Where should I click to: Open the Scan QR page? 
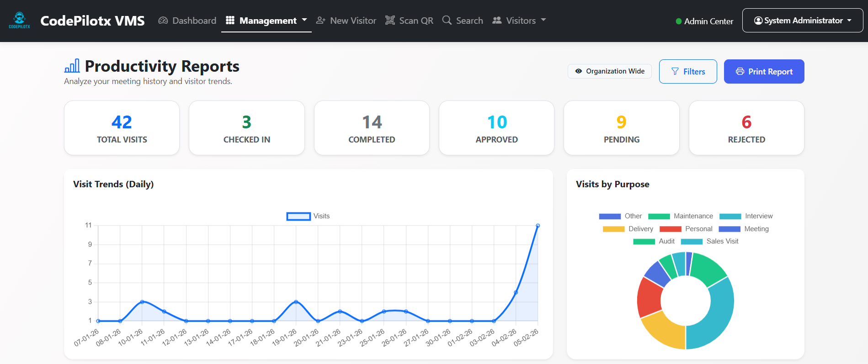409,21
